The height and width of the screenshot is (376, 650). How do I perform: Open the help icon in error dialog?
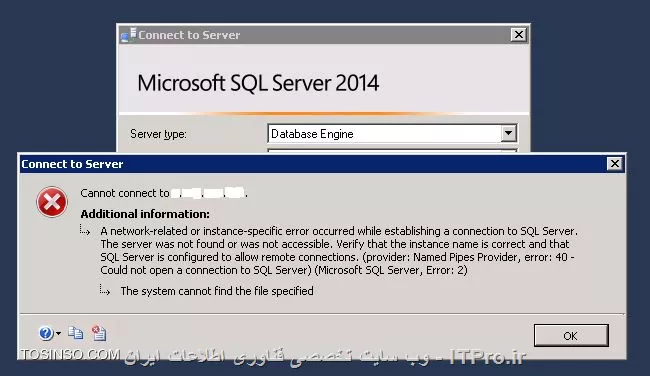point(46,333)
